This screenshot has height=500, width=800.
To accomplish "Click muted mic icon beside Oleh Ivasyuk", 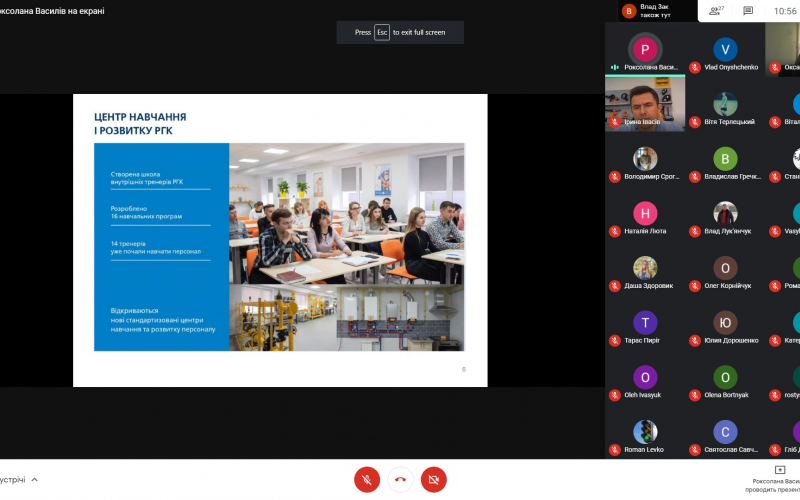I will (x=614, y=395).
